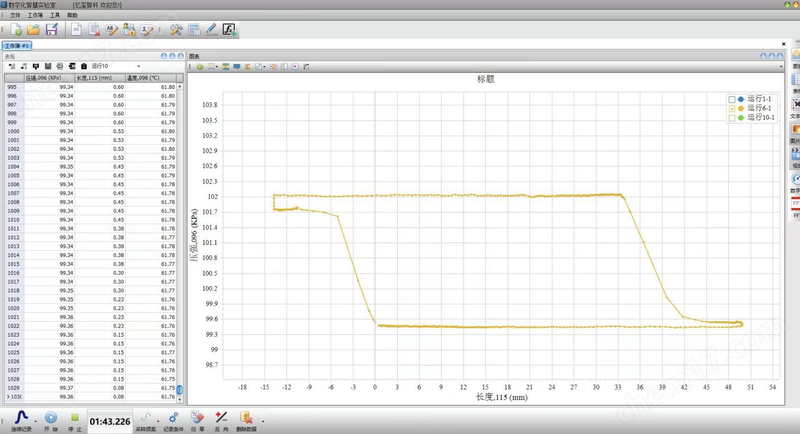This screenshot has width=800, height=434.
Task: Open the 工具 menu
Action: point(55,15)
